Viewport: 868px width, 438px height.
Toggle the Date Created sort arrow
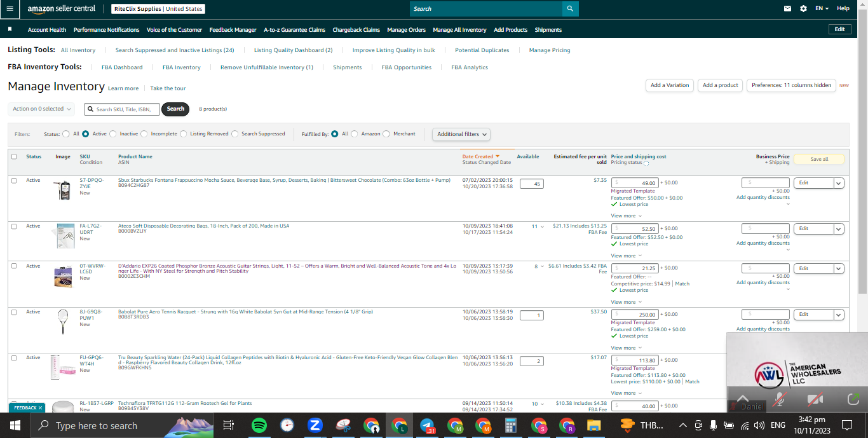tap(498, 156)
